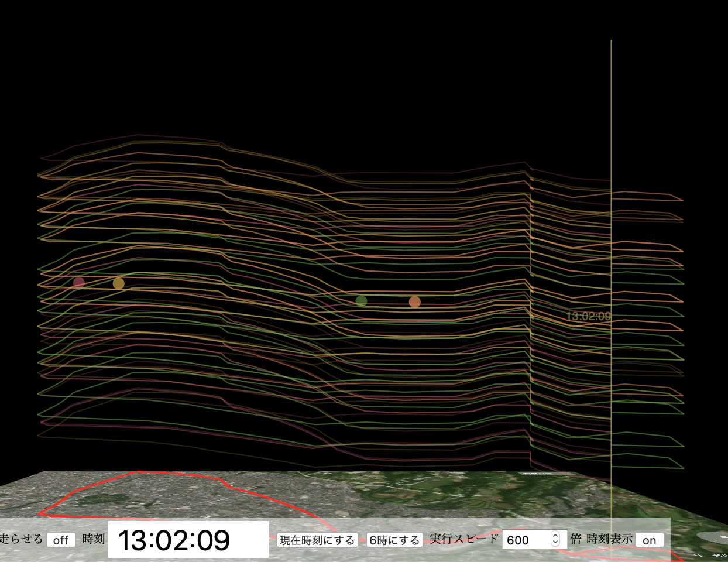Click the yellow train marker dot
This screenshot has width=728, height=562.
[x=119, y=283]
